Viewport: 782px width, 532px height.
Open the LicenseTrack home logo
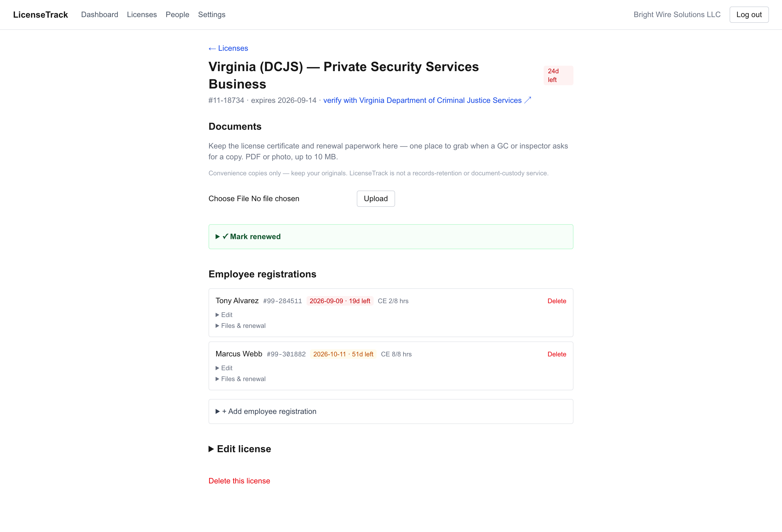pos(40,14)
